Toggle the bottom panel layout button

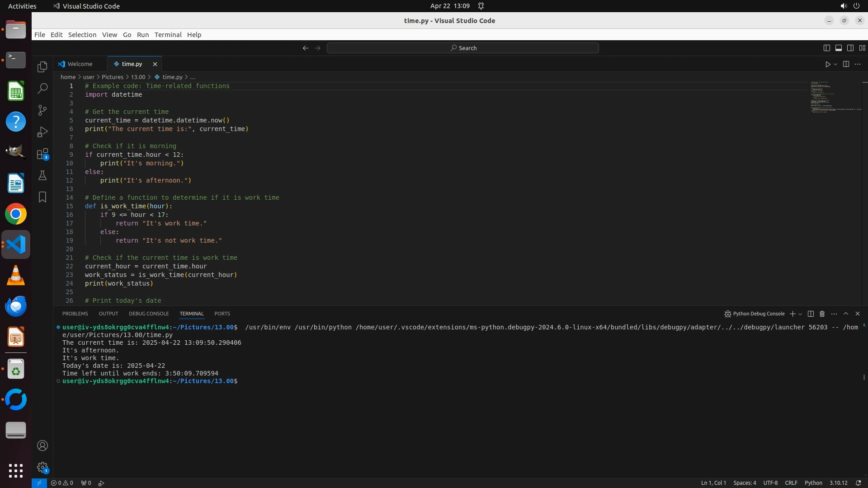838,48
